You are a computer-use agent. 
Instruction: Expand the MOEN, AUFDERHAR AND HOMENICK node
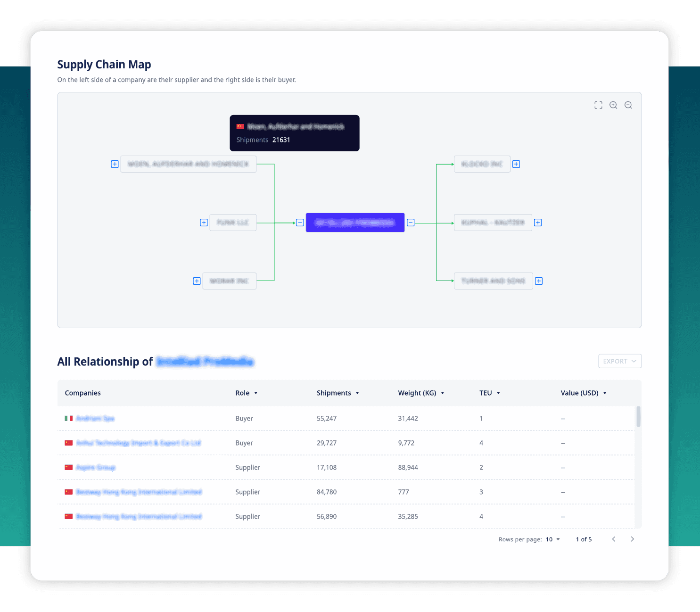[x=115, y=164]
